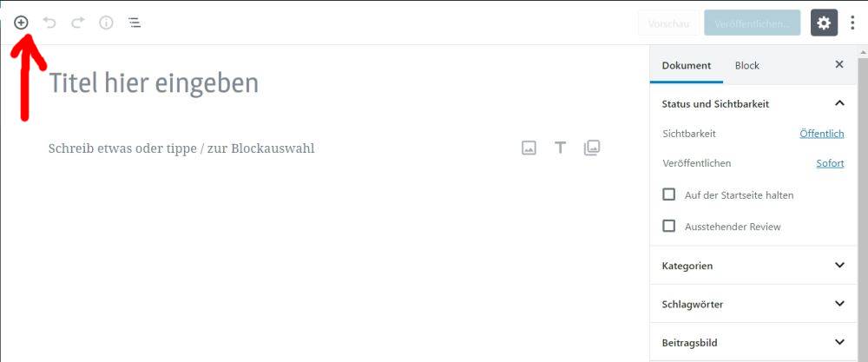Insert a heading block via the T icon
This screenshot has width=868, height=362.
[560, 148]
